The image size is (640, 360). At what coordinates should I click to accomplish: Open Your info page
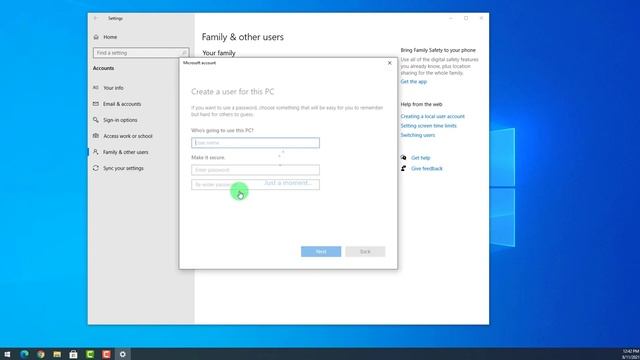coord(113,88)
